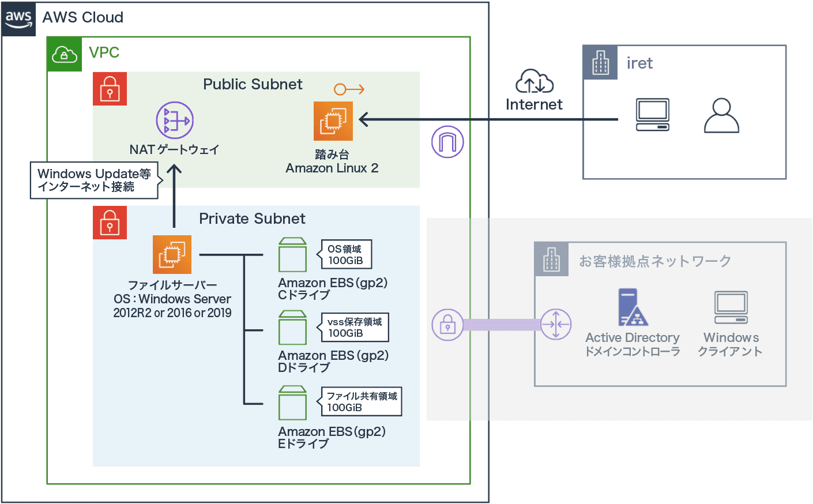Click the 'vss保存領域 100GiB' callout

352,328
